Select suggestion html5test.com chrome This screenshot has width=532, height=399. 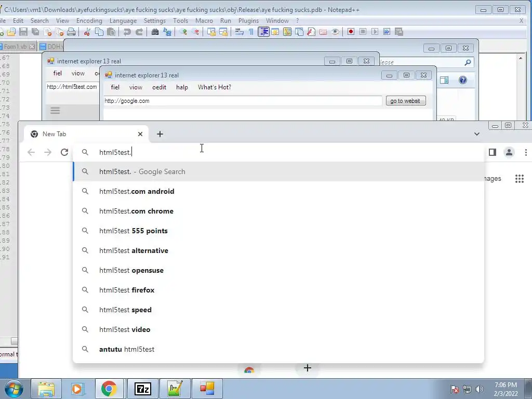click(x=278, y=211)
